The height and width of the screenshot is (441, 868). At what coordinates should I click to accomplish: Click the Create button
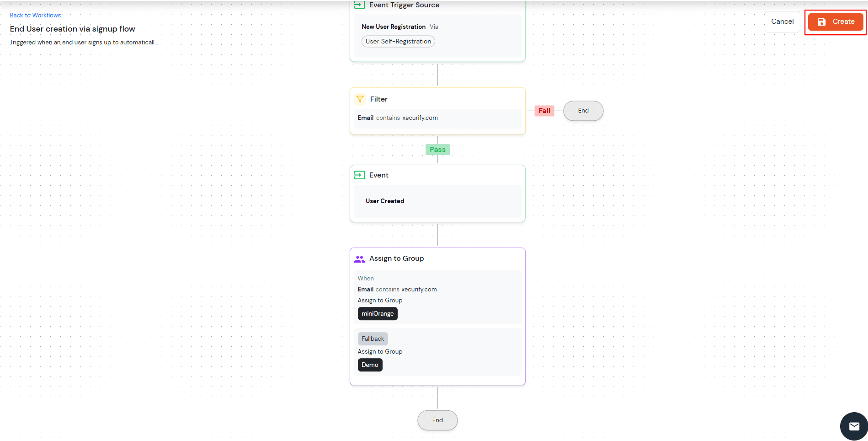point(835,22)
